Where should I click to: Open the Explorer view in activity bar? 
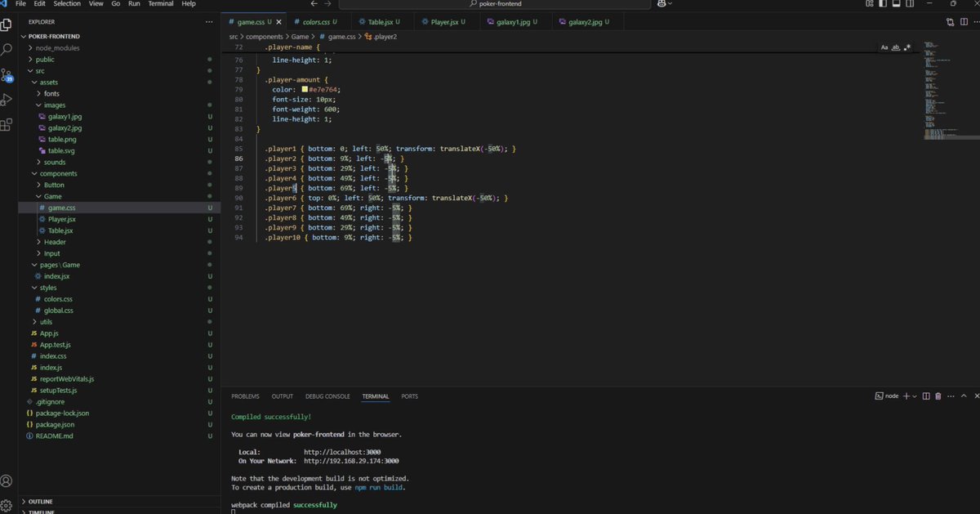(7, 25)
